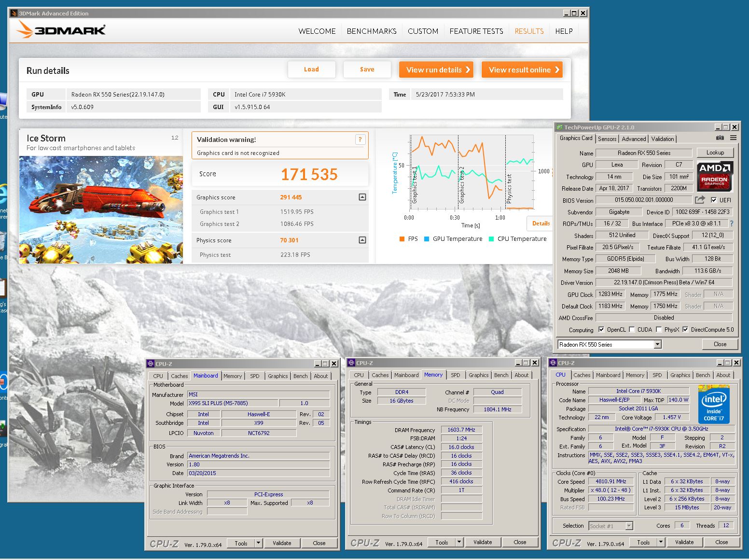Collapse the Graphics score section
Screen dimensions: 749x560
tap(362, 197)
